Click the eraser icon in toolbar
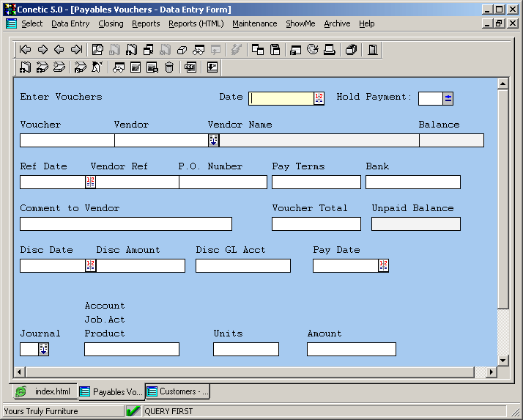 tap(182, 50)
